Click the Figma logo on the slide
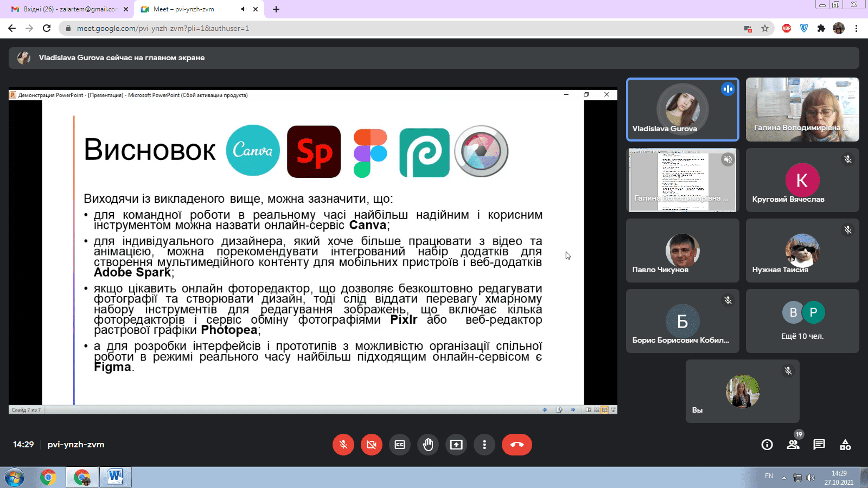 point(370,153)
